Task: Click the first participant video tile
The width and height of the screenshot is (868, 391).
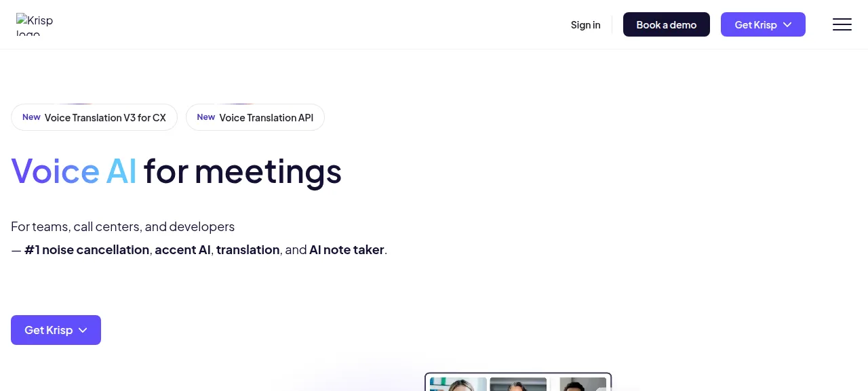Action: (x=458, y=384)
